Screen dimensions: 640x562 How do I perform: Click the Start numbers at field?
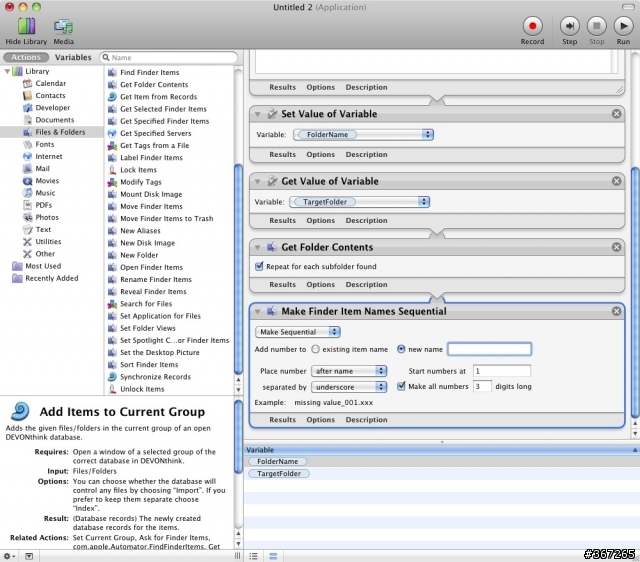click(x=502, y=371)
